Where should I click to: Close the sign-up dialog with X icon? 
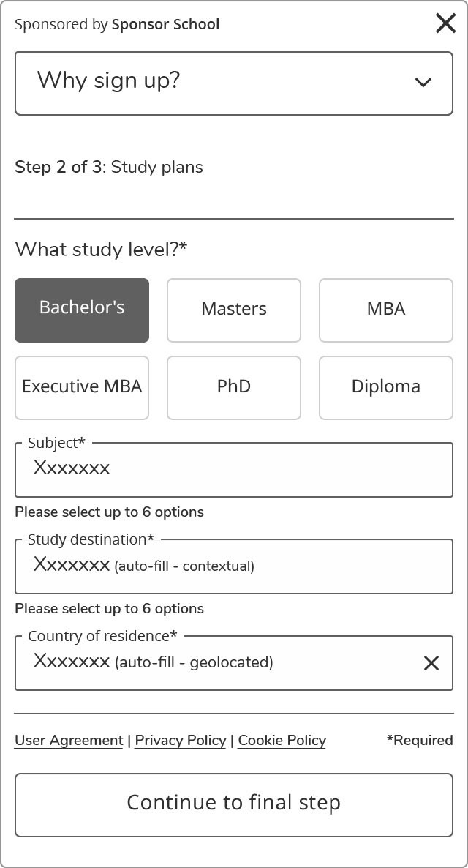pos(445,24)
